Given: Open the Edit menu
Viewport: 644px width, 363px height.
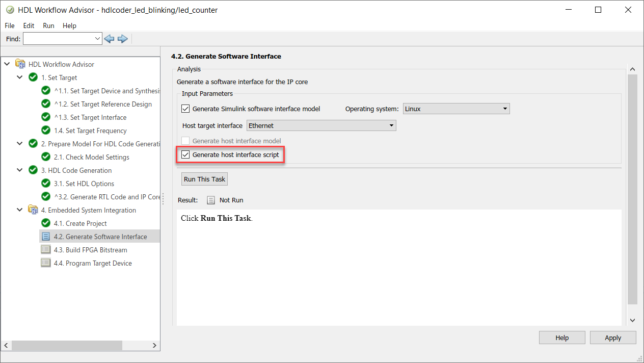Looking at the screenshot, I should click(x=29, y=25).
